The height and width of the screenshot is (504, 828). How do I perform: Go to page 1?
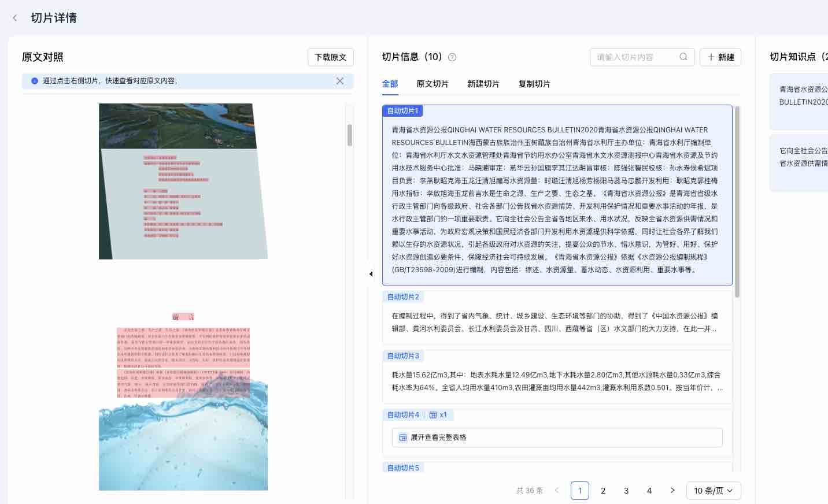tap(580, 491)
